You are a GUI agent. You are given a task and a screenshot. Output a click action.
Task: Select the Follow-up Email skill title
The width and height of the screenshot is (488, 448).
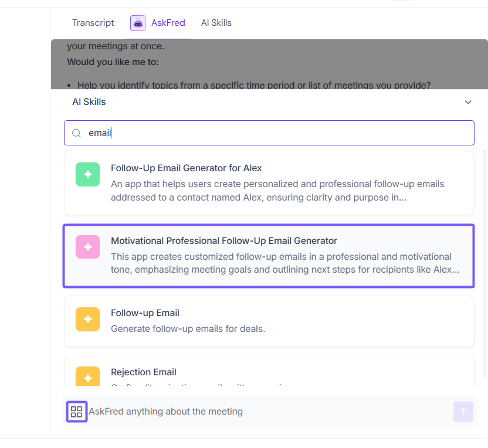(x=145, y=313)
